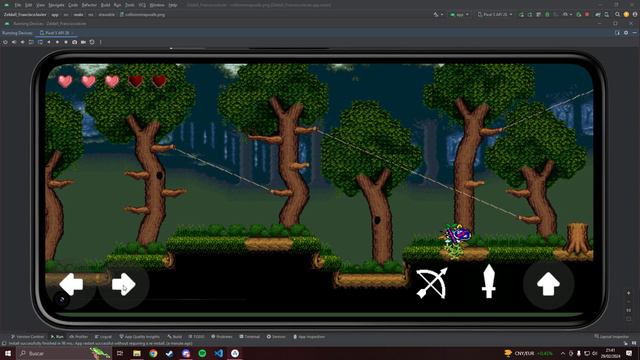Open Chrome from the taskbar
This screenshot has height=360, width=640.
[x=153, y=353]
